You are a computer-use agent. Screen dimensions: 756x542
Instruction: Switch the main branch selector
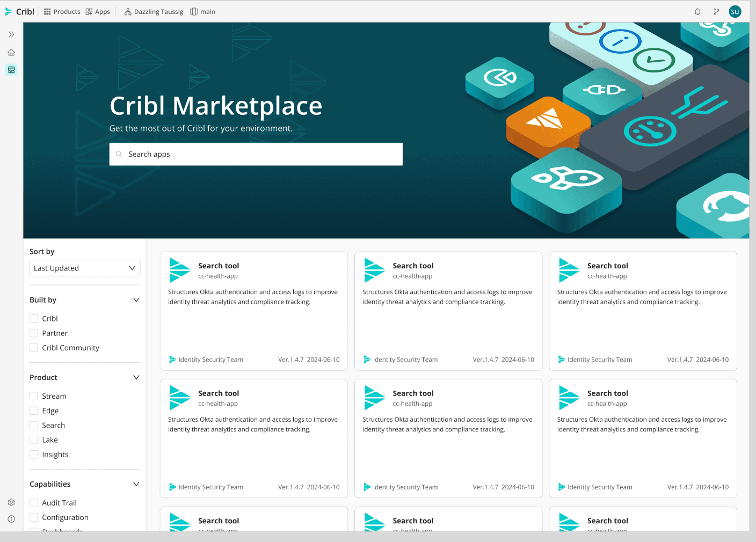coord(203,11)
